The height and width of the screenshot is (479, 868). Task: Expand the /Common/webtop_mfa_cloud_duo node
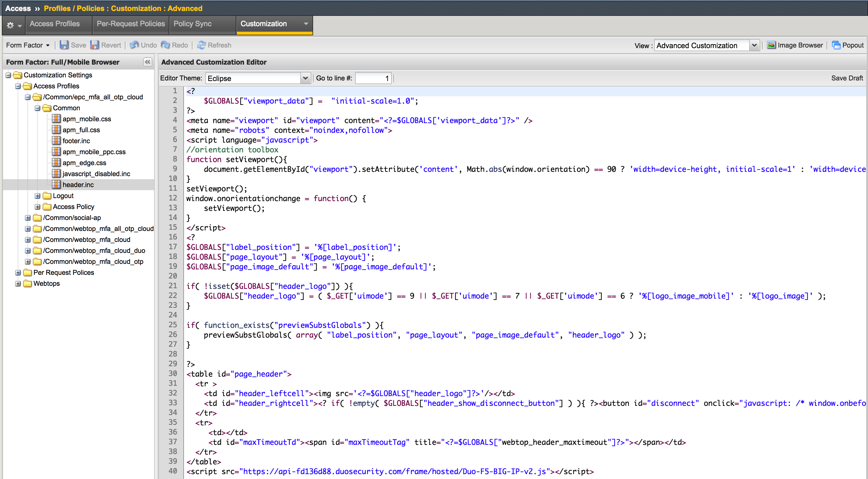28,251
